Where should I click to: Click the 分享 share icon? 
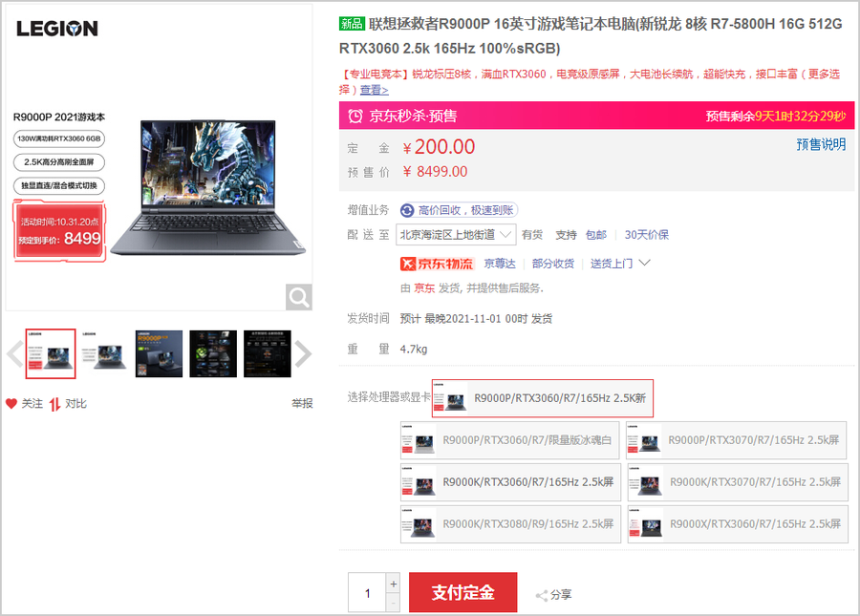[542, 595]
